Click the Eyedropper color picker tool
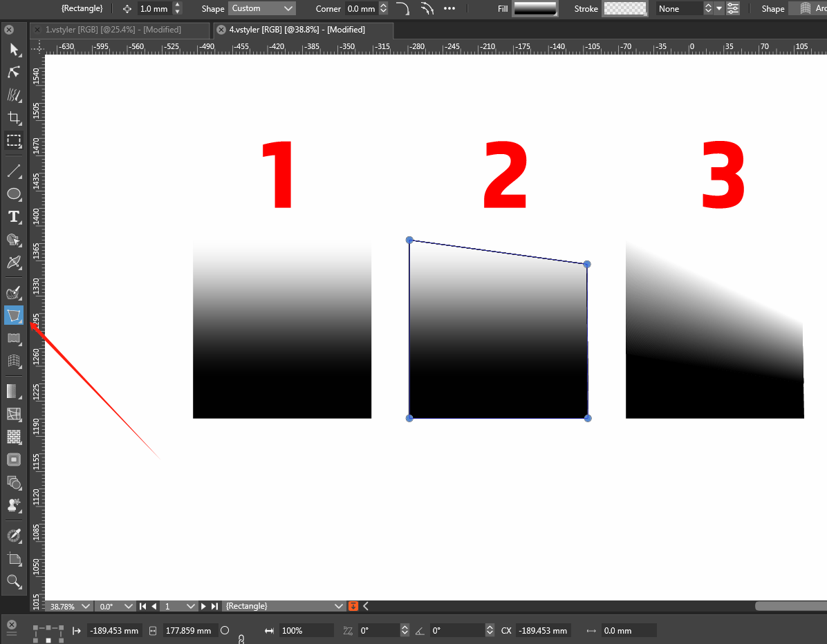Screen dimensions: 827x644 [13, 536]
